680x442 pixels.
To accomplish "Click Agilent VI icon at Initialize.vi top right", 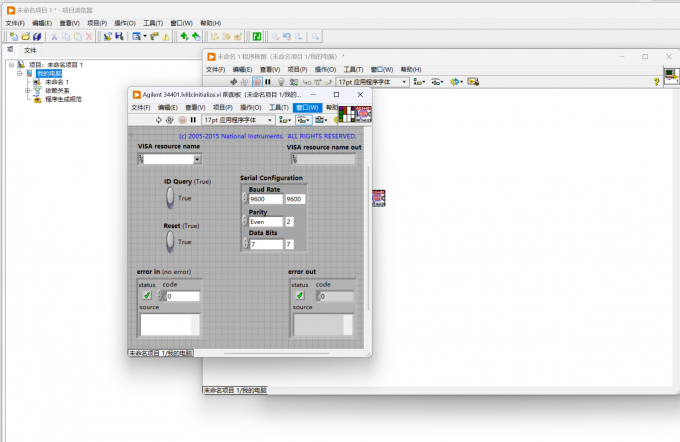I will pos(363,114).
